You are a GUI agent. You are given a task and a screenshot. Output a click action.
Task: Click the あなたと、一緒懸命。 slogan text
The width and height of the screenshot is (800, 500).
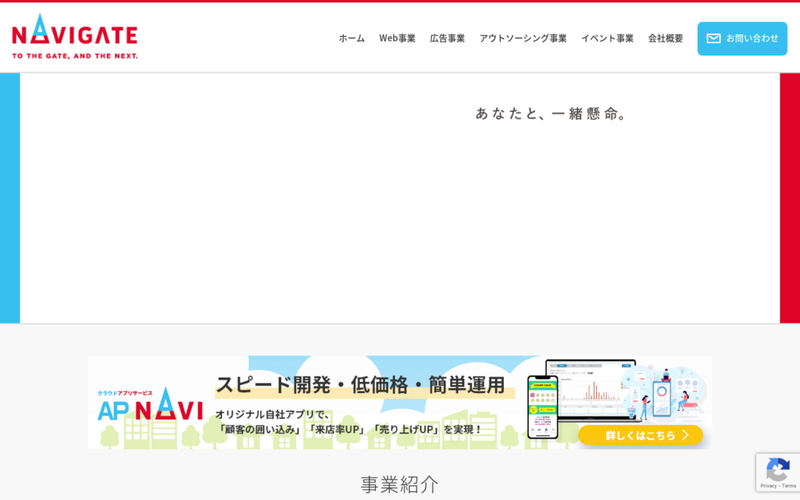(551, 114)
